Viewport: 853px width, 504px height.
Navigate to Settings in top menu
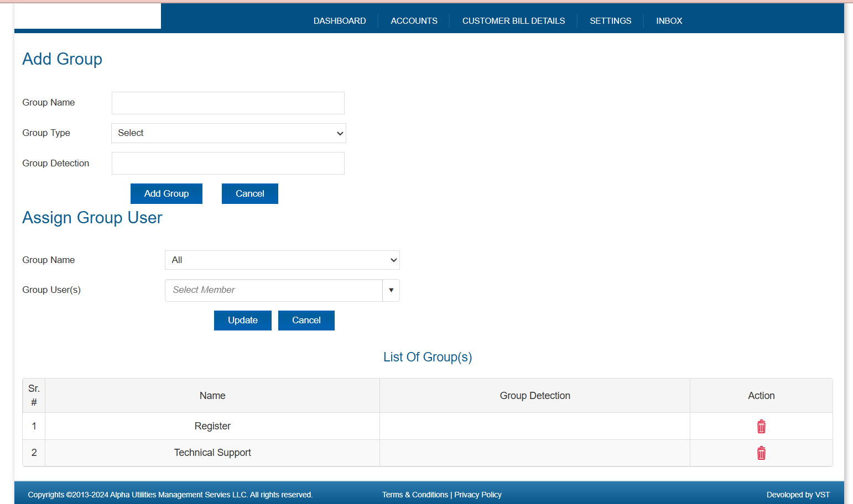coord(610,21)
